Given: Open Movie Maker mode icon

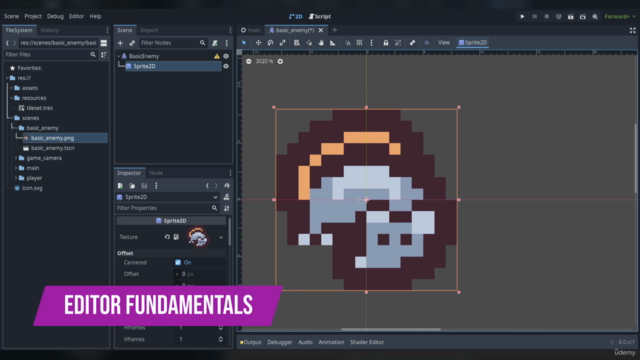Looking at the screenshot, I should [x=595, y=16].
